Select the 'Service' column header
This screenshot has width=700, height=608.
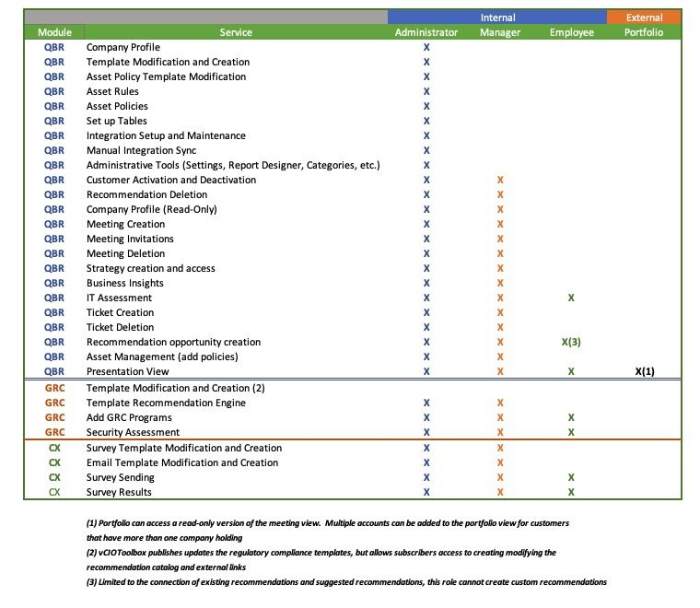point(236,32)
